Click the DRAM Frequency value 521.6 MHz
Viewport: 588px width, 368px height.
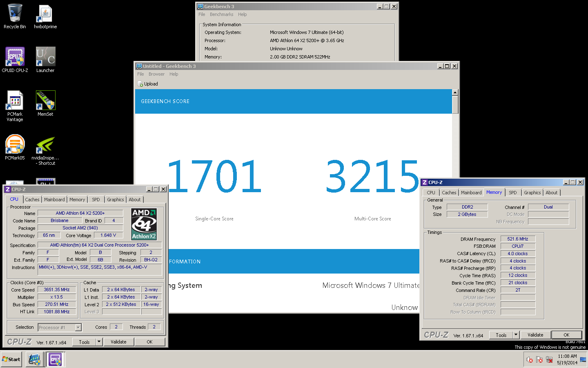point(518,239)
